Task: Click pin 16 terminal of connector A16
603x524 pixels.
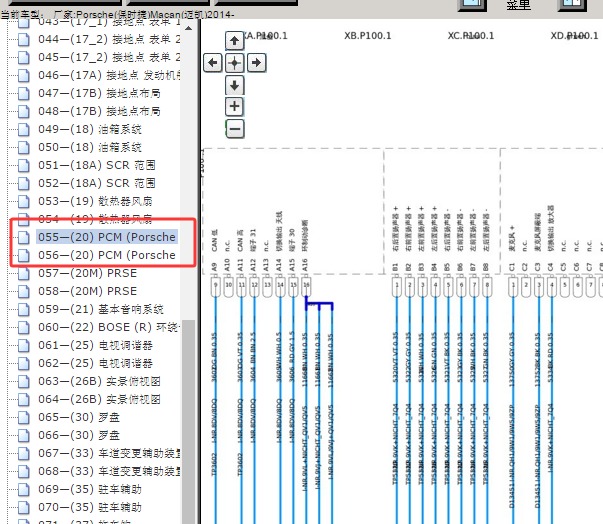Action: point(306,287)
